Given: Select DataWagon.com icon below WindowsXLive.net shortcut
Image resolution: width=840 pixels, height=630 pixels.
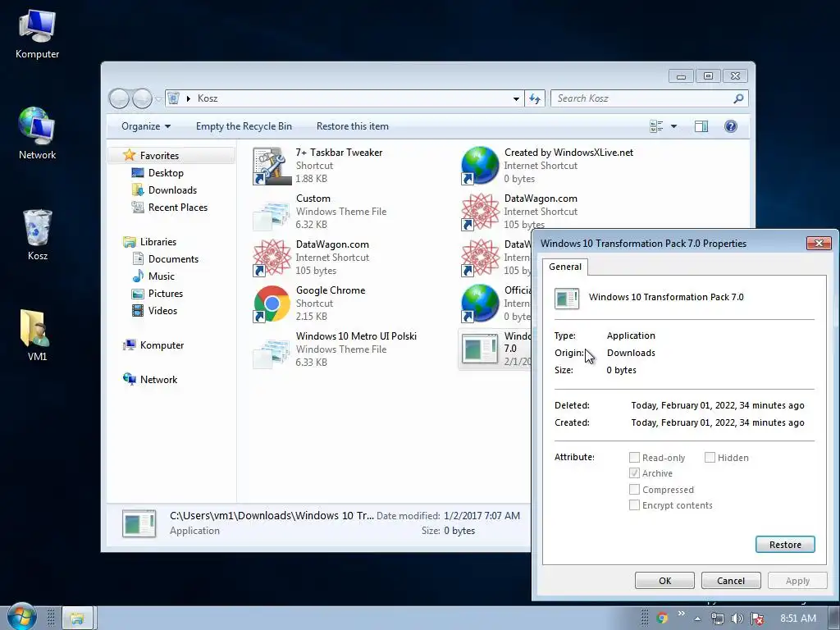Looking at the screenshot, I should tap(480, 212).
